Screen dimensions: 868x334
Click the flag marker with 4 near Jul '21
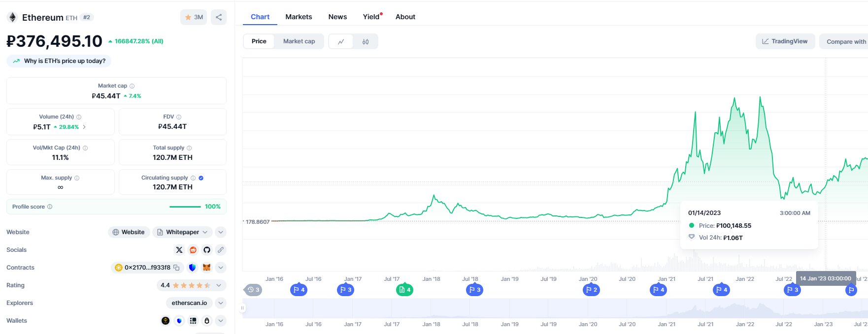[721, 290]
